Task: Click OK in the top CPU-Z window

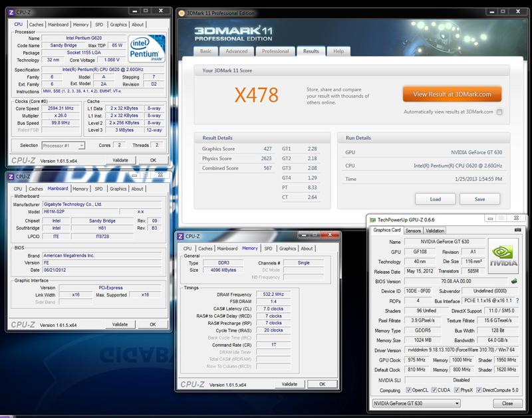Action: pyautogui.click(x=154, y=160)
